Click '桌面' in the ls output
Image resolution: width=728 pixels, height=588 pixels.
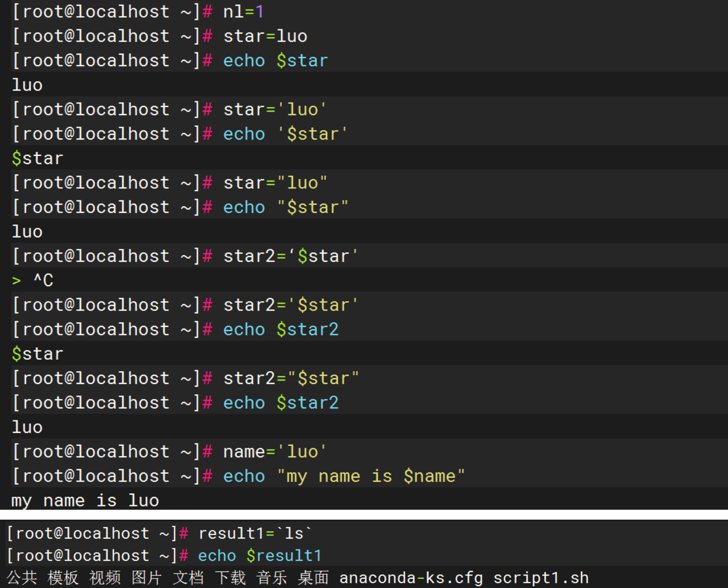click(313, 578)
